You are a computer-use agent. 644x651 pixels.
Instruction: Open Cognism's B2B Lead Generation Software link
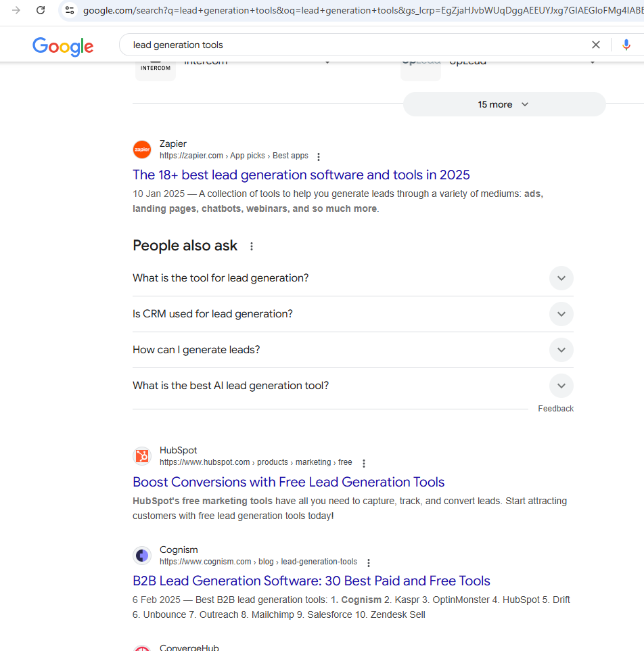pos(311,581)
